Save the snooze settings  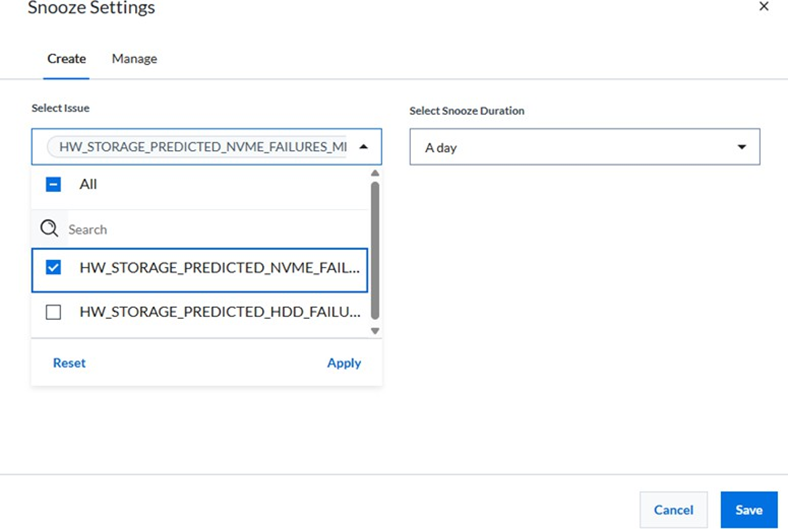coord(749,510)
